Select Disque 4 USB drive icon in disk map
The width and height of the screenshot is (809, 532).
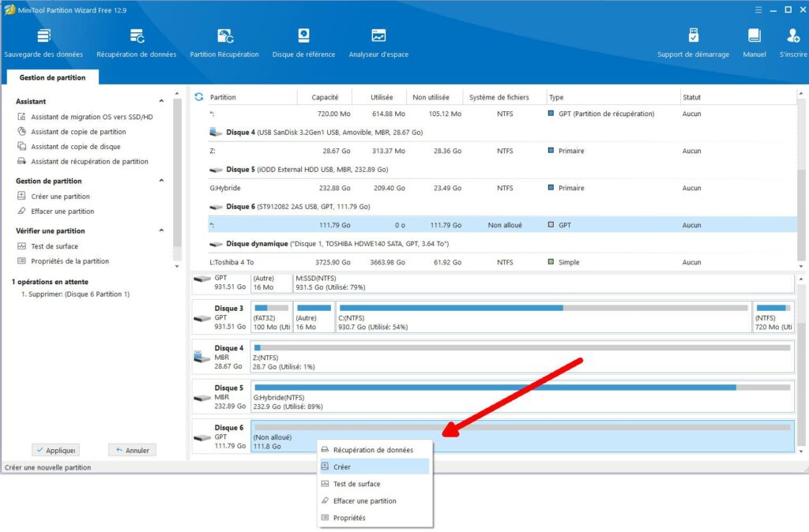(202, 356)
